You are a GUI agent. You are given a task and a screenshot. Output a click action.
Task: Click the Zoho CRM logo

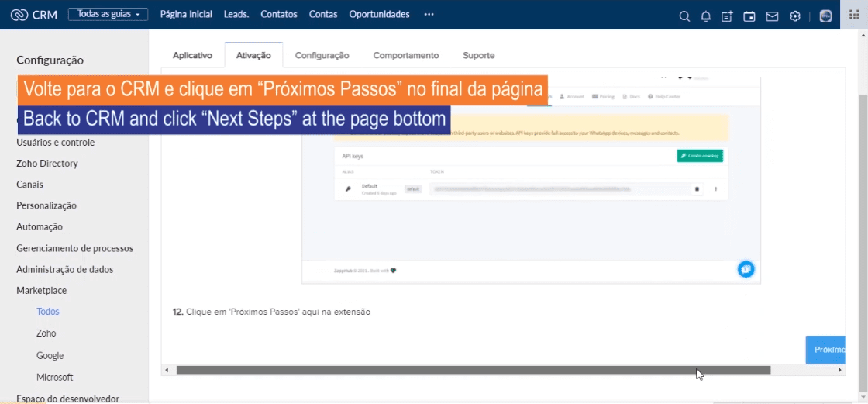(x=34, y=15)
